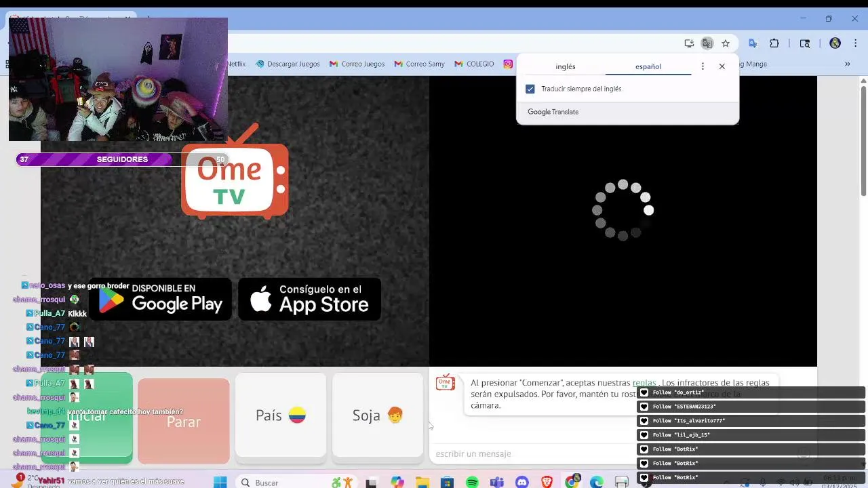Click Task View icon on the taskbar
This screenshot has height=488, width=868.
371,483
